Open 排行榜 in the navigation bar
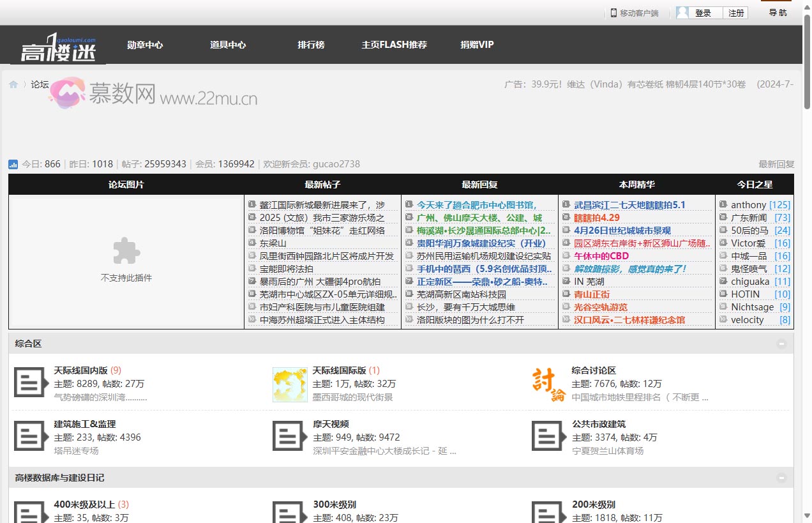812x523 pixels. tap(311, 45)
